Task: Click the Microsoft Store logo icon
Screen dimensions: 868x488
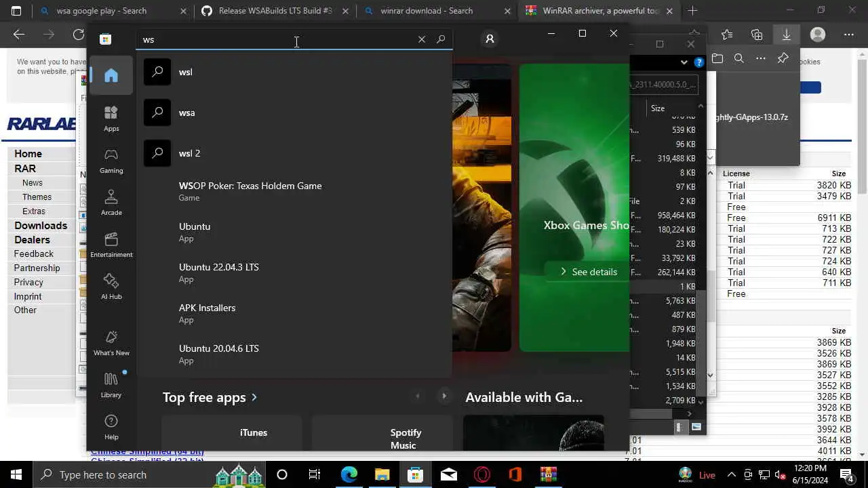Action: 105,39
